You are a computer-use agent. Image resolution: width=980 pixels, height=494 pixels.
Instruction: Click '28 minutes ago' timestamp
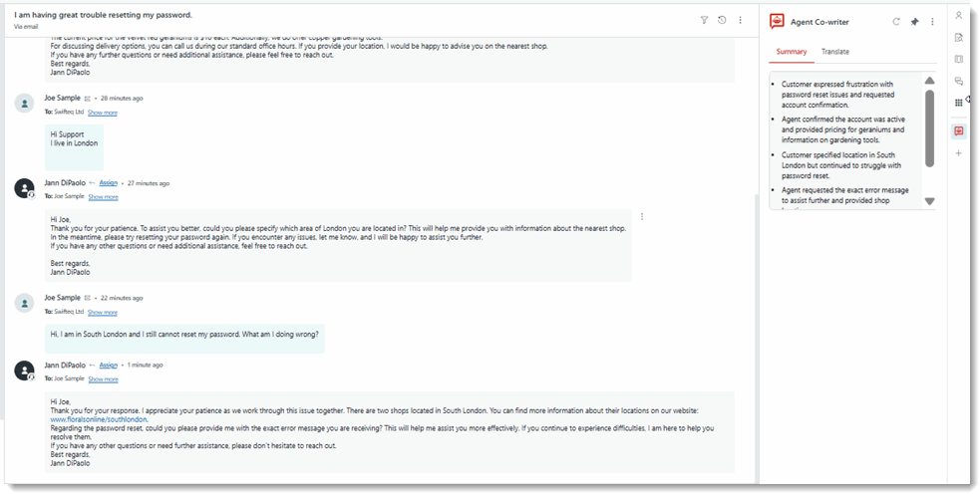point(122,99)
